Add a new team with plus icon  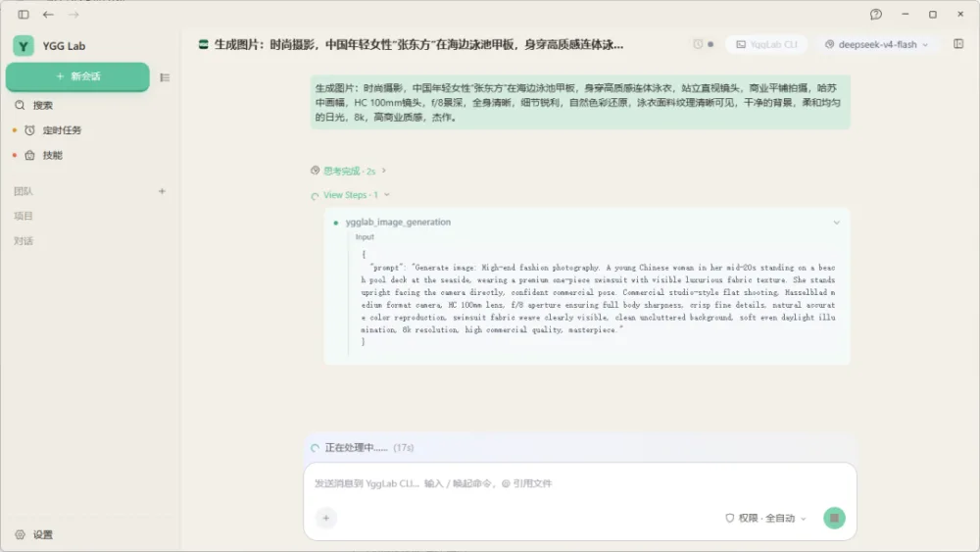pos(162,191)
